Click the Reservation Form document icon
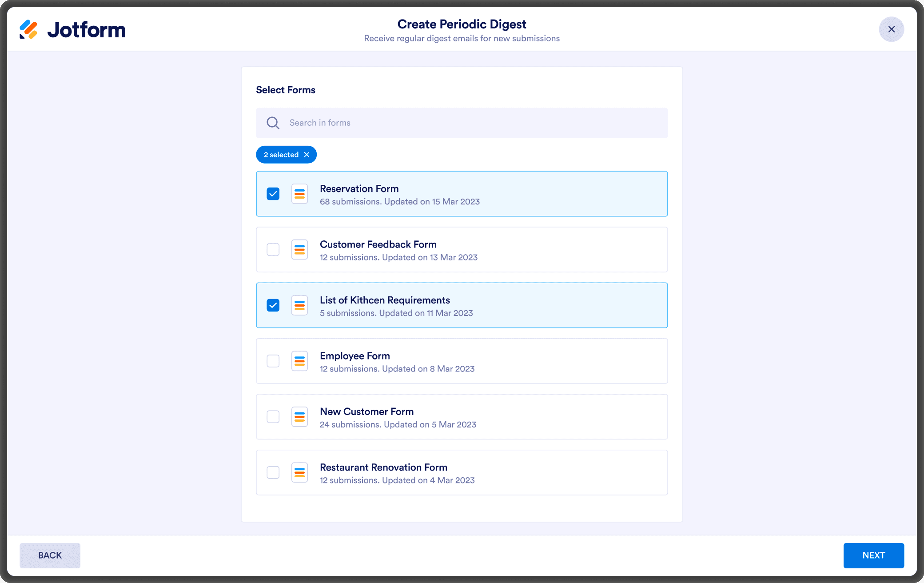The image size is (924, 583). click(x=299, y=194)
